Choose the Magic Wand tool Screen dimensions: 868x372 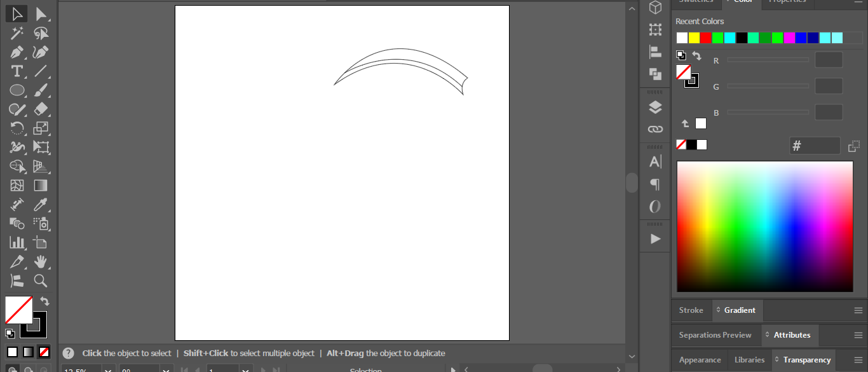(x=17, y=32)
